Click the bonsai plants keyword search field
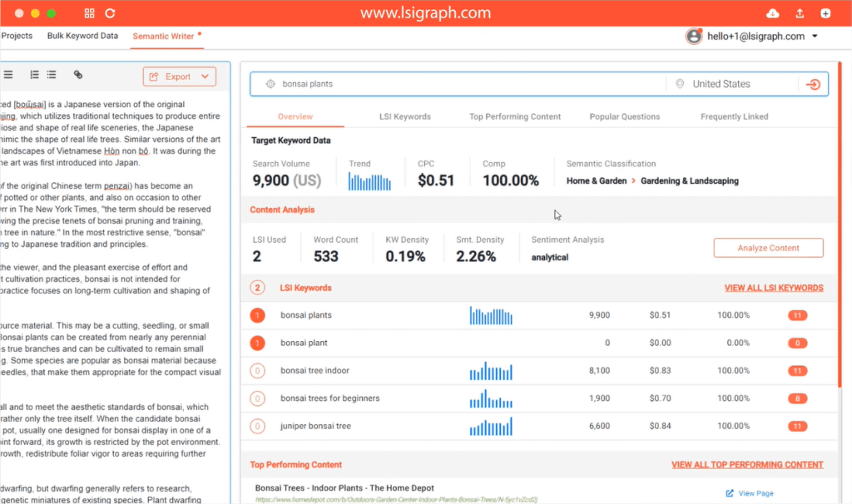The width and height of the screenshot is (852, 504). [x=466, y=84]
